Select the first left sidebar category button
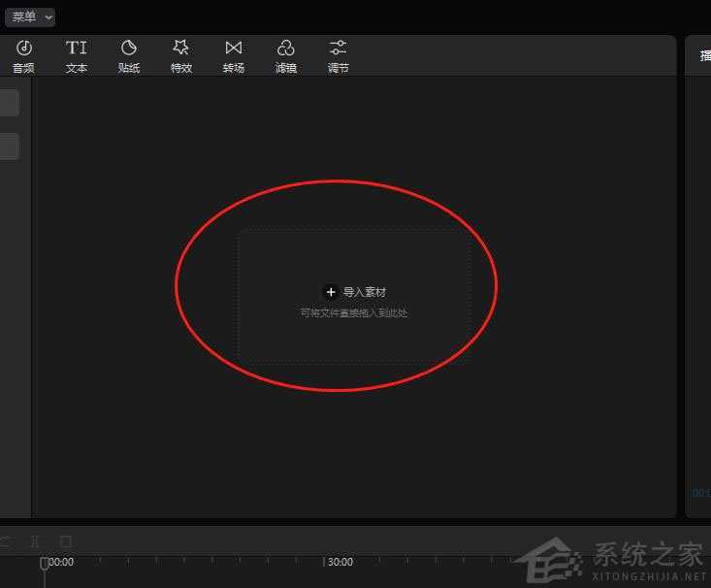 coord(9,103)
